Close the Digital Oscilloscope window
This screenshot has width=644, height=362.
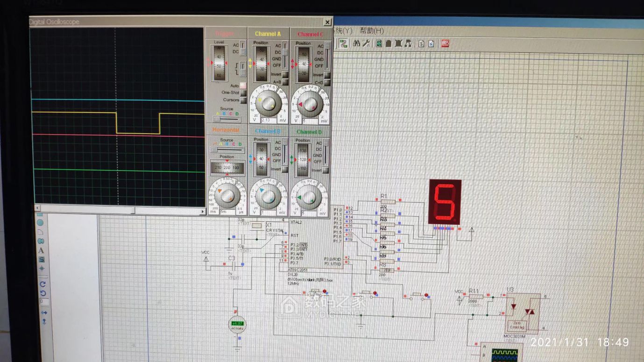click(327, 22)
